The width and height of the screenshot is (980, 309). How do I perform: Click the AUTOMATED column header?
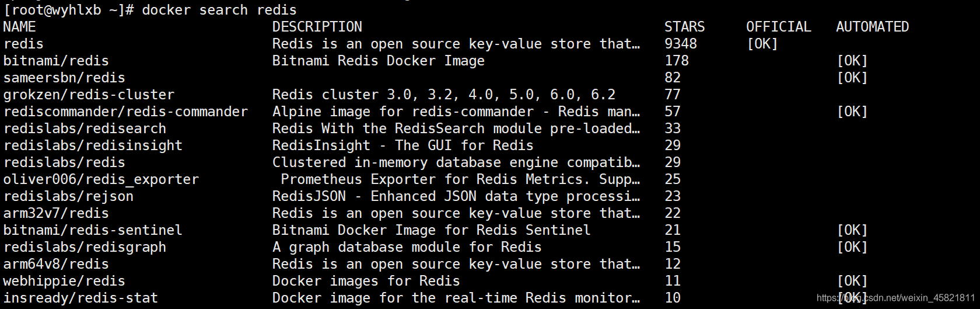tap(873, 27)
